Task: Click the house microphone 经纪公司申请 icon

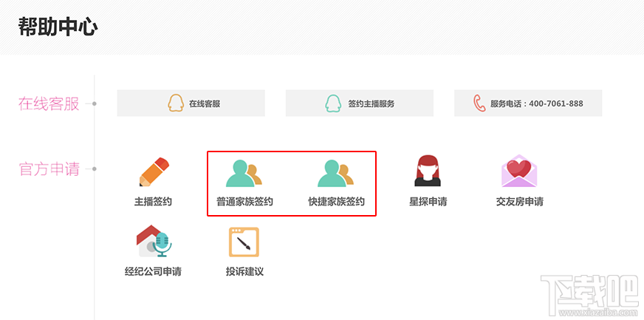Action: click(153, 241)
